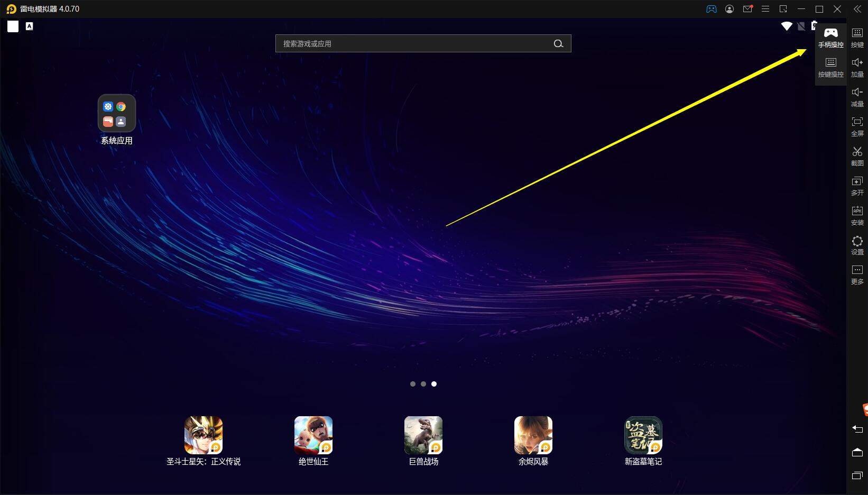Viewport: 868px width, 495px height.
Task: Select 按键操控 keyboard mapping option
Action: [830, 68]
